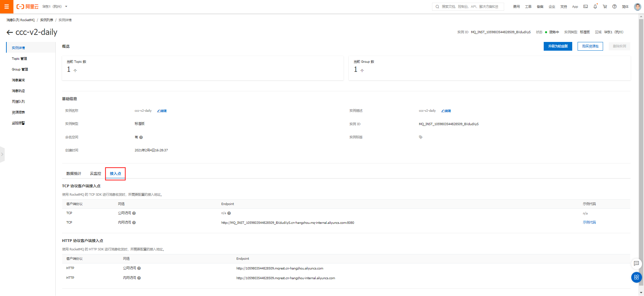Click help icon beside TCP 公网访问
The height and width of the screenshot is (296, 644).
tap(134, 213)
